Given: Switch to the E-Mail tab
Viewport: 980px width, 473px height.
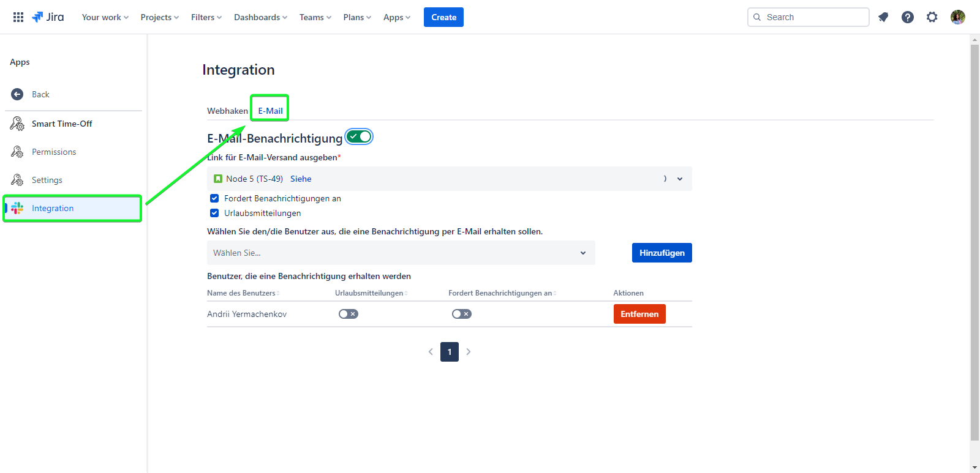Looking at the screenshot, I should [270, 111].
